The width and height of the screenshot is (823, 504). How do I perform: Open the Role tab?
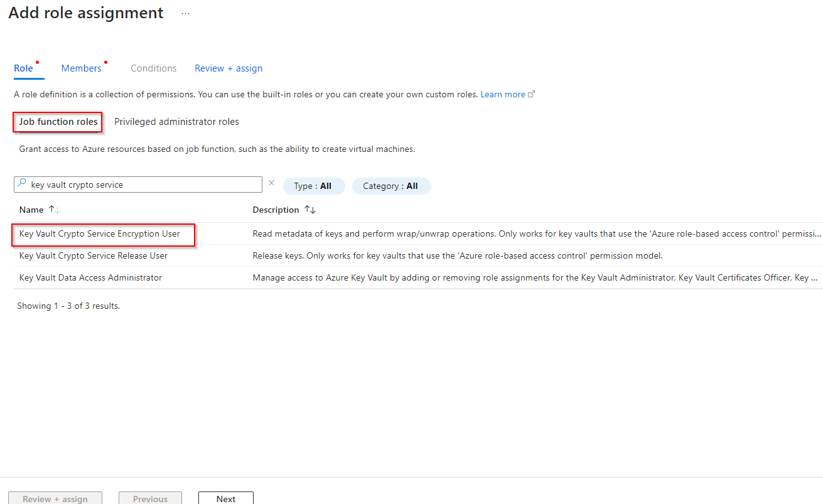(x=23, y=68)
